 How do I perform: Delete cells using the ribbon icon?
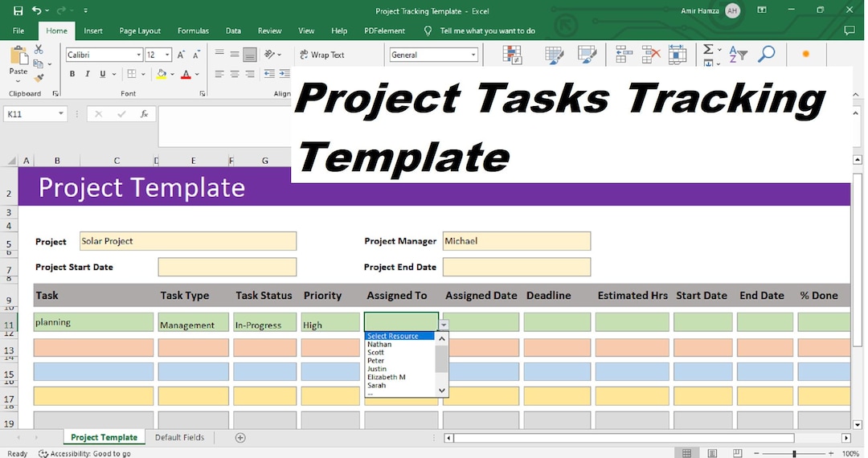coord(651,55)
